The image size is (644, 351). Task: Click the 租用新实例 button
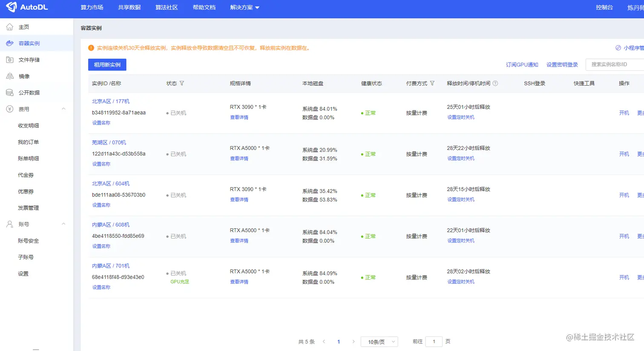coord(107,65)
